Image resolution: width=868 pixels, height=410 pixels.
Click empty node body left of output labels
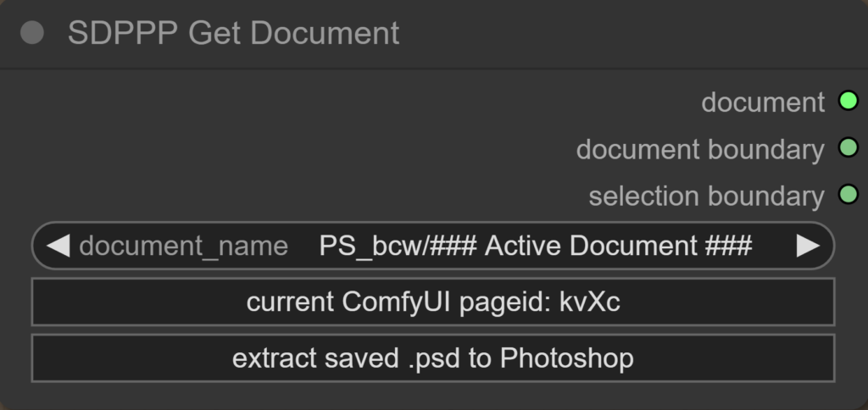pyautogui.click(x=254, y=148)
